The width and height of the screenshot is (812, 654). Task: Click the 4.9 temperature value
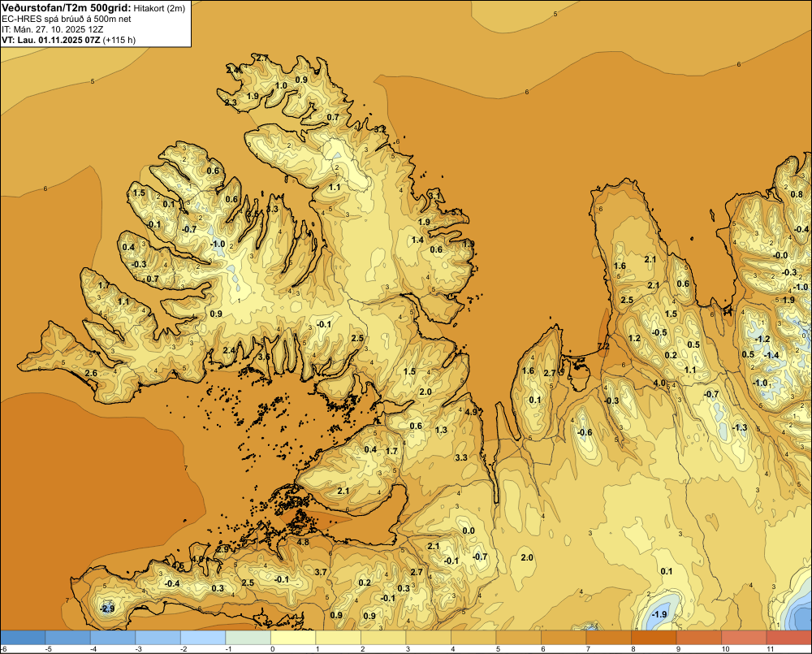[x=471, y=412]
